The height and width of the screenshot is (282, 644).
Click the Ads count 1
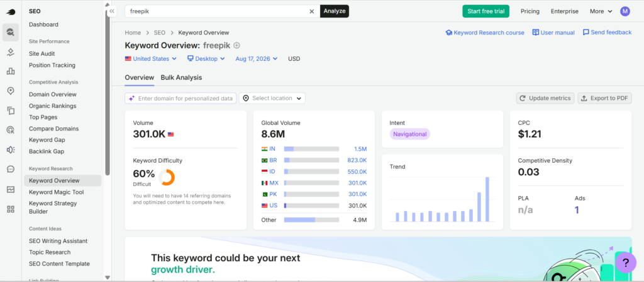coord(577,210)
